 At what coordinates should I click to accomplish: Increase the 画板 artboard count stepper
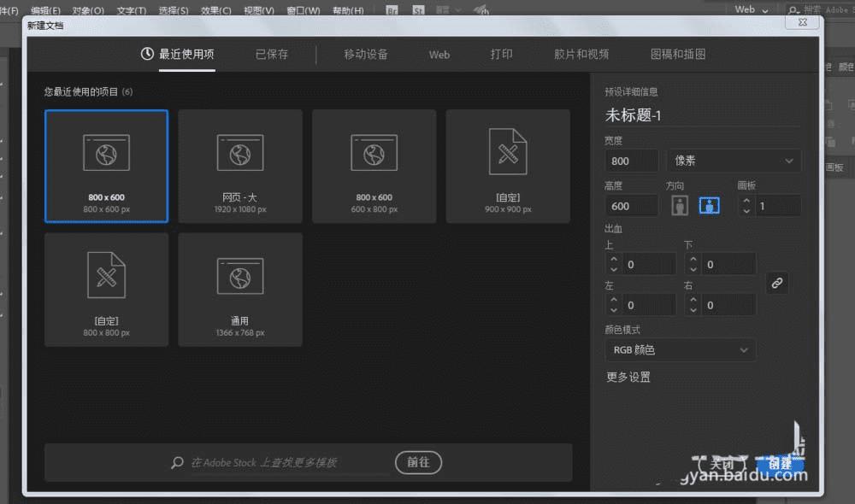[x=746, y=201]
